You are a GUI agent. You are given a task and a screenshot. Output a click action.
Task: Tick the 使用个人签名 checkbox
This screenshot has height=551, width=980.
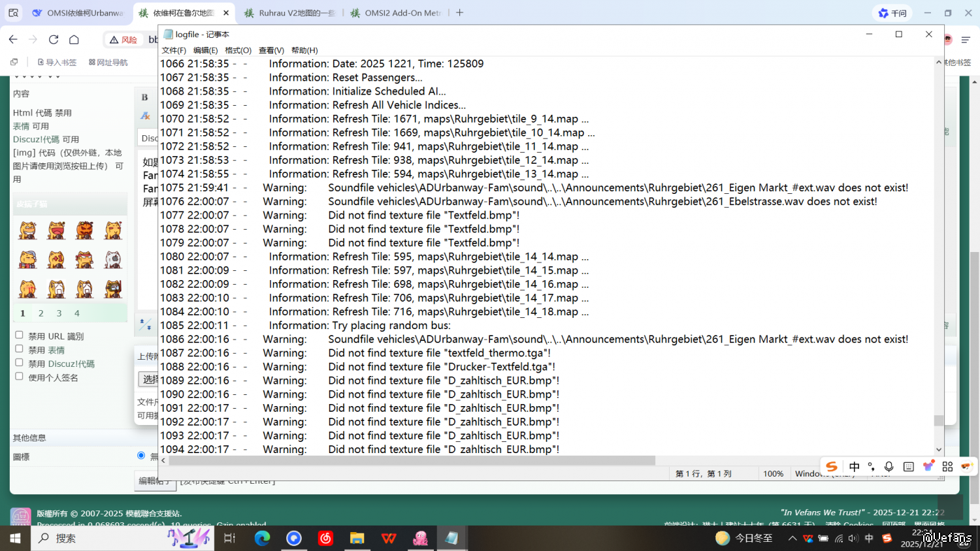[x=19, y=376]
